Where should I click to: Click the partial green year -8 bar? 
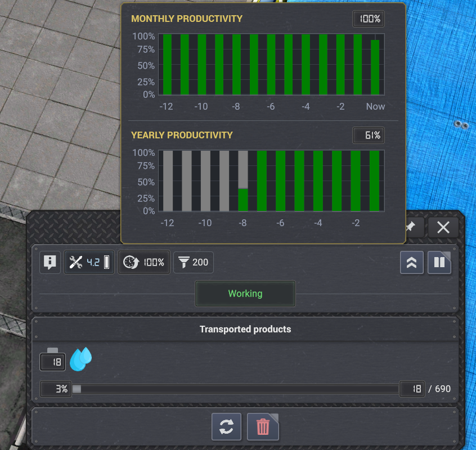click(243, 200)
